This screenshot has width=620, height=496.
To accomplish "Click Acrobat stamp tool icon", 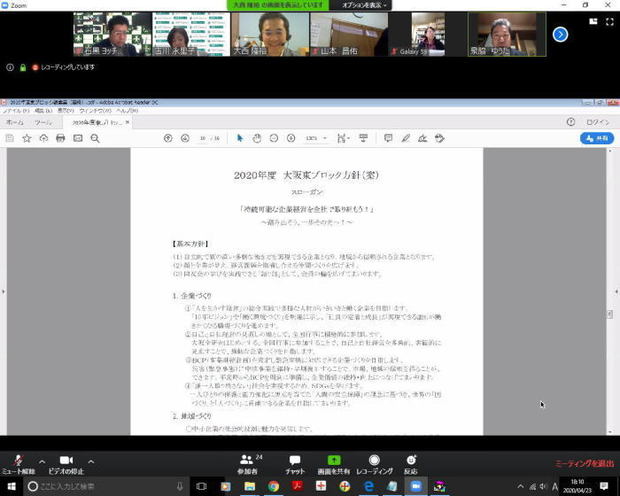I will (440, 138).
